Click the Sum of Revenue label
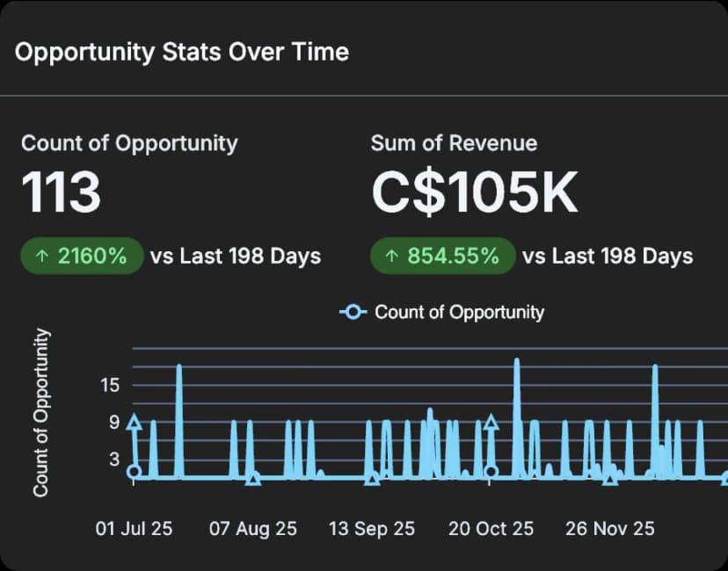The width and height of the screenshot is (728, 571). point(454,143)
